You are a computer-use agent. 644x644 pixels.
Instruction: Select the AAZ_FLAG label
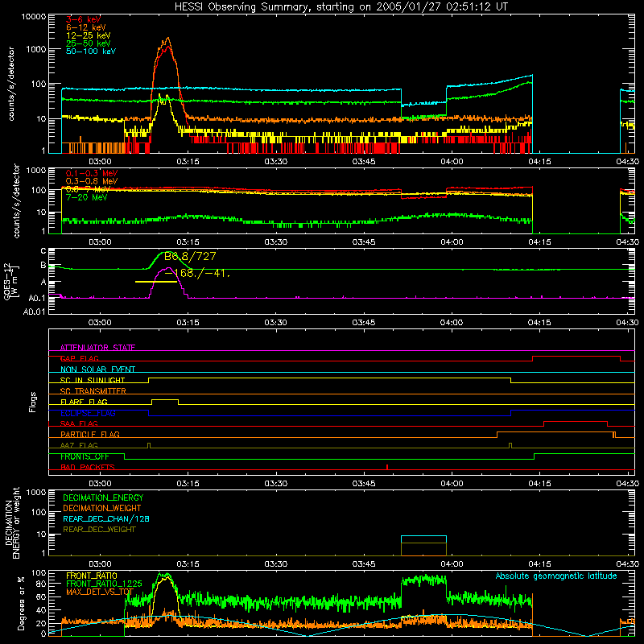pos(79,445)
